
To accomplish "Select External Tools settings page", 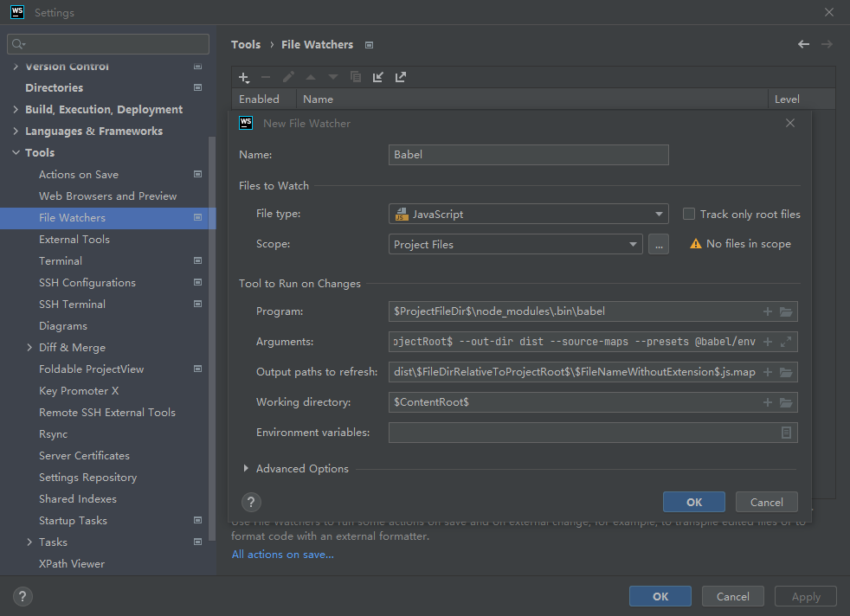I will (x=74, y=239).
